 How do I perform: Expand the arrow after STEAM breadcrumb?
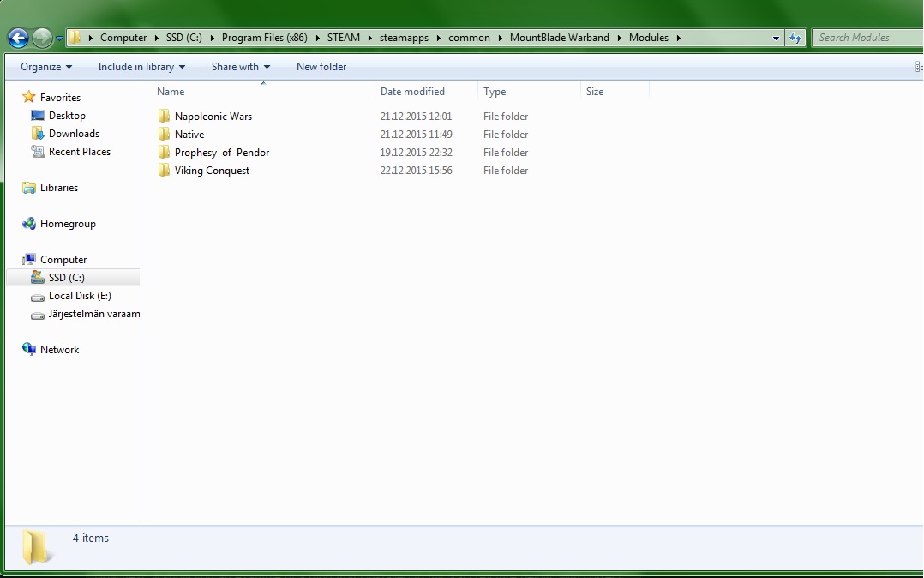(370, 39)
